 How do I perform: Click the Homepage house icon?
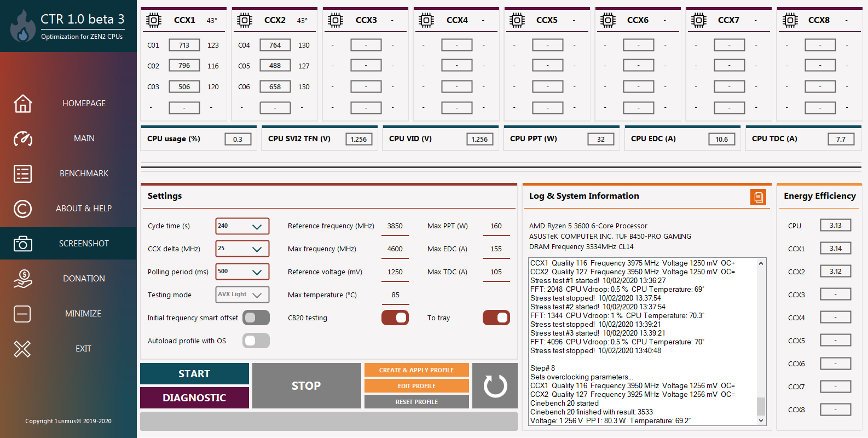coord(22,103)
